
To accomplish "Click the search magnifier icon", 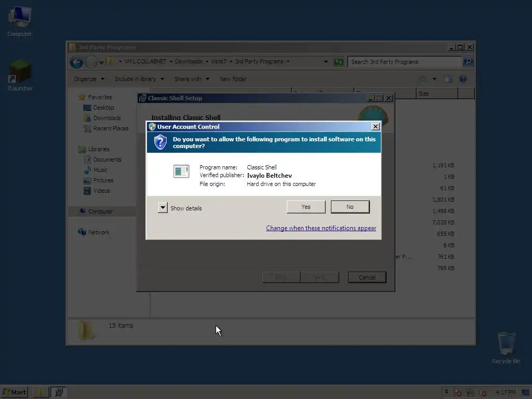I will click(x=468, y=62).
